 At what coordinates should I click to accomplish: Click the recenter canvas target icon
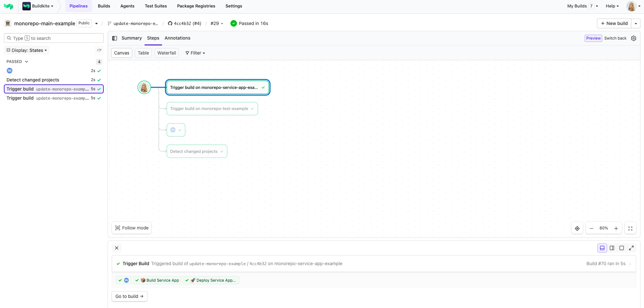point(577,228)
